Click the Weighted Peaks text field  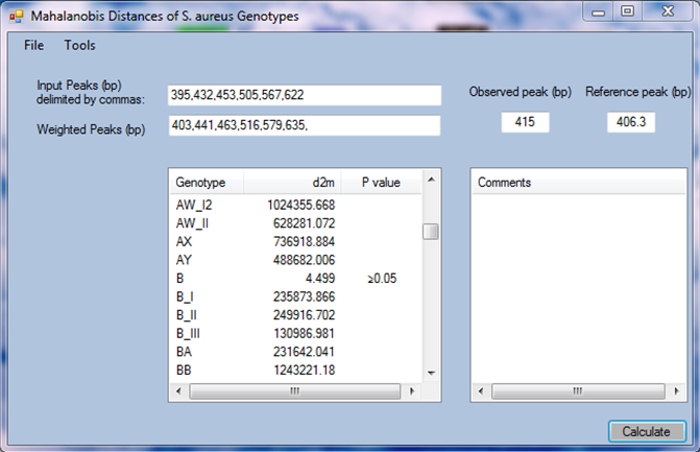click(304, 126)
